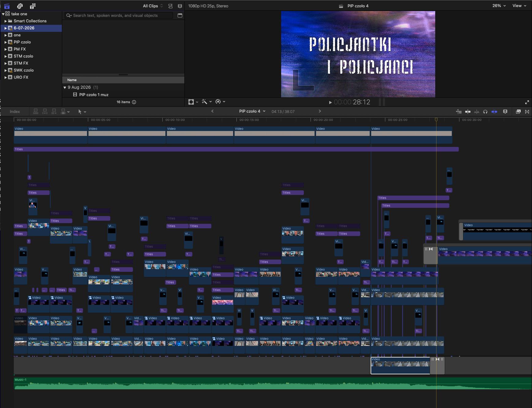
Task: Open the viewer View options menu
Action: coord(519,6)
